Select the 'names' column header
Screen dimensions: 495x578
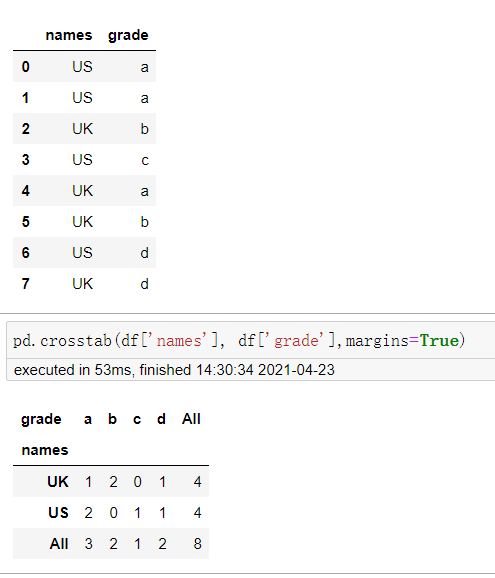[x=69, y=35]
